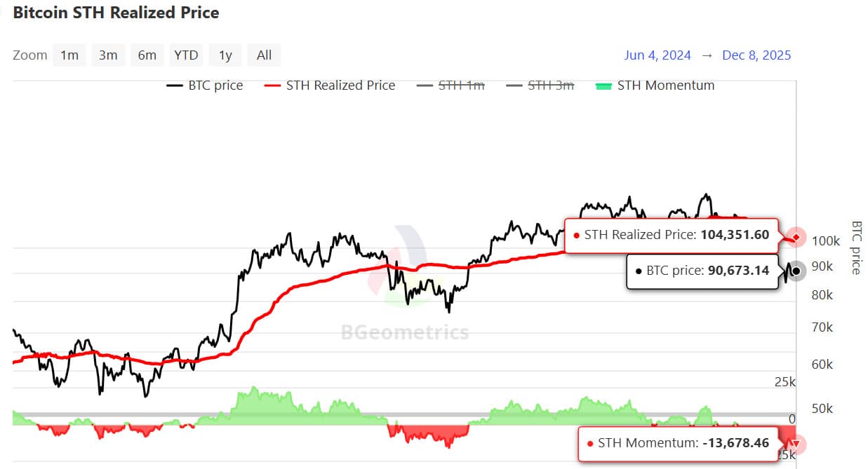
Task: Set zoom range to 3m
Action: point(108,55)
